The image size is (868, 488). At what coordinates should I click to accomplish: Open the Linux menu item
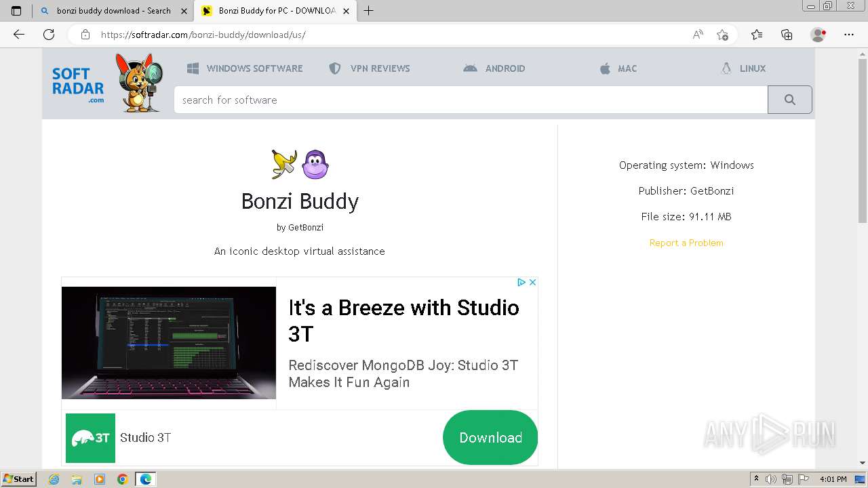(743, 68)
